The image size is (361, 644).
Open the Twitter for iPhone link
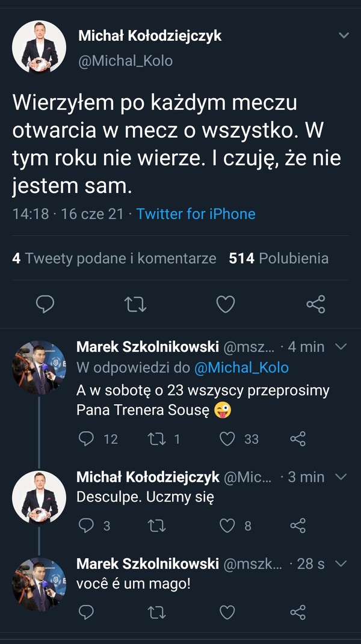(x=196, y=214)
